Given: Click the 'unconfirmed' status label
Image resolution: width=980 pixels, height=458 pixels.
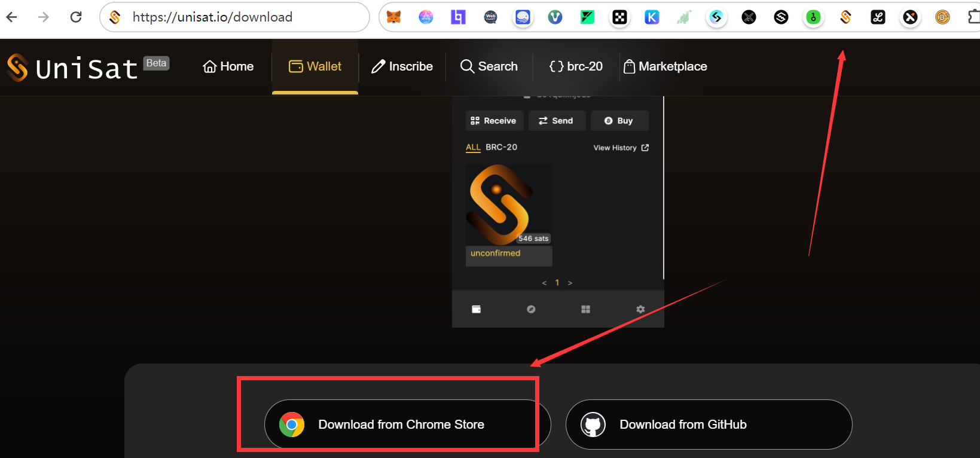Looking at the screenshot, I should (496, 254).
